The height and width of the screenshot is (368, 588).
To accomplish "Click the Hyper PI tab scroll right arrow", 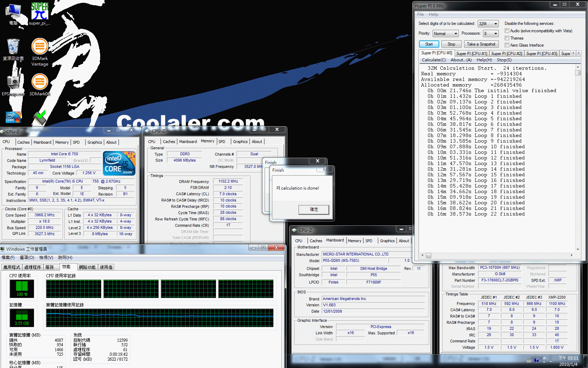I will pos(579,53).
